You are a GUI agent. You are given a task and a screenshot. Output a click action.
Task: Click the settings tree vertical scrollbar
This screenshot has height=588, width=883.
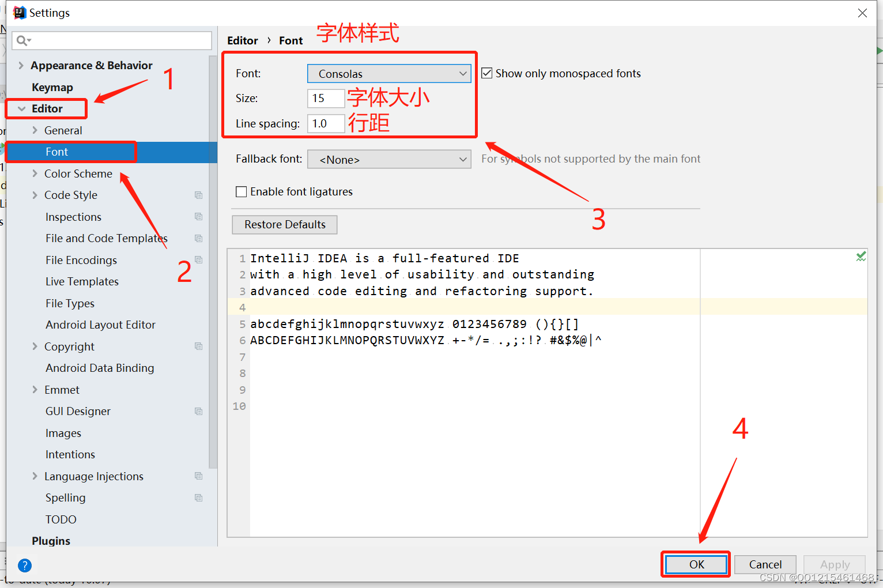[213, 261]
